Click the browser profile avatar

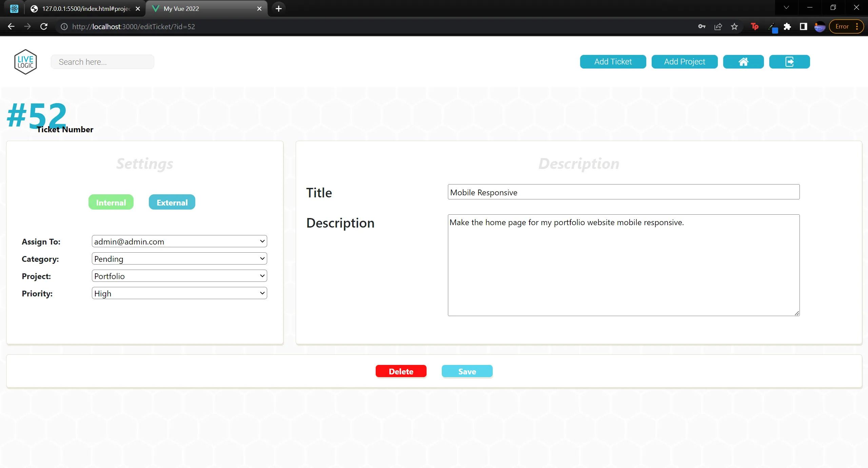coord(820,26)
